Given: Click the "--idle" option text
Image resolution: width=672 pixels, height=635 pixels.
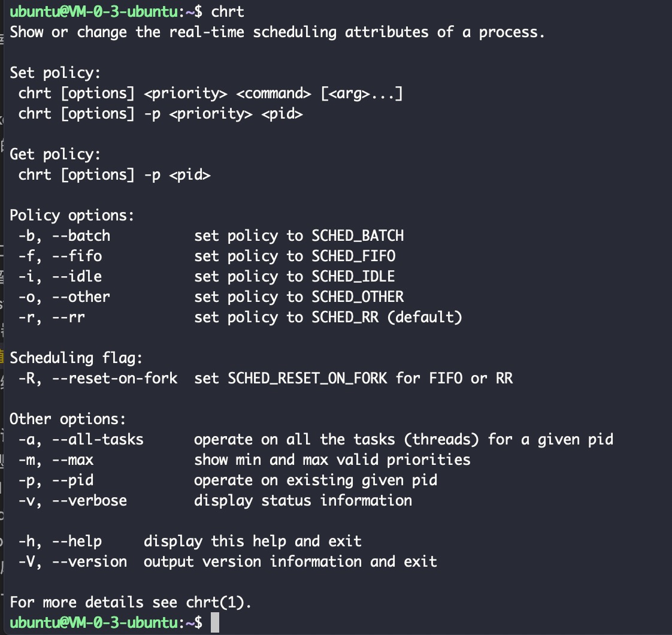Looking at the screenshot, I should pyautogui.click(x=77, y=276).
